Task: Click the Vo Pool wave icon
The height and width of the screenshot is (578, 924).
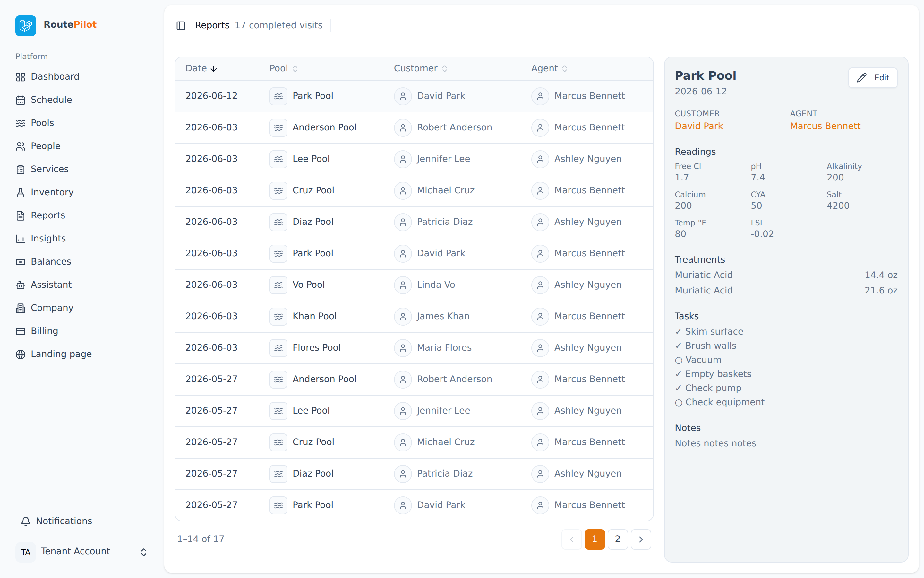Action: 278,285
